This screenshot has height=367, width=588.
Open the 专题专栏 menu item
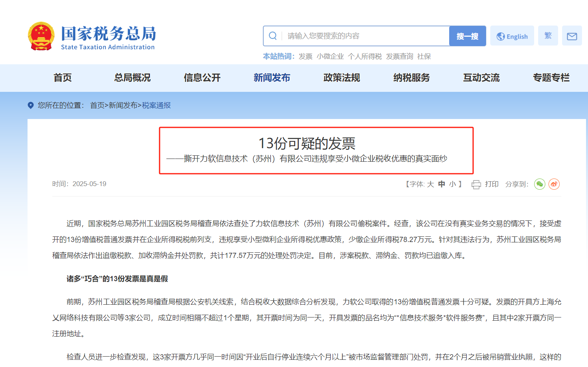point(551,78)
